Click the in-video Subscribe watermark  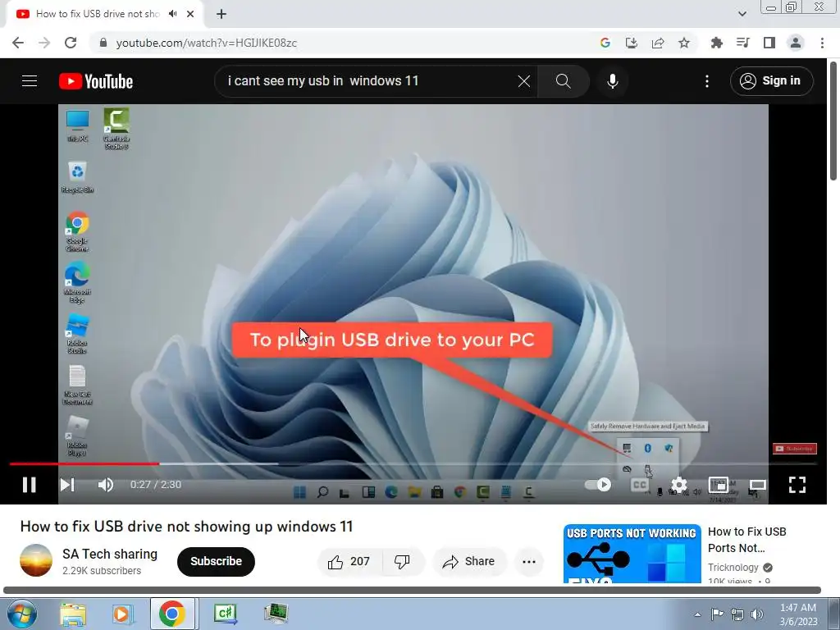(x=794, y=449)
